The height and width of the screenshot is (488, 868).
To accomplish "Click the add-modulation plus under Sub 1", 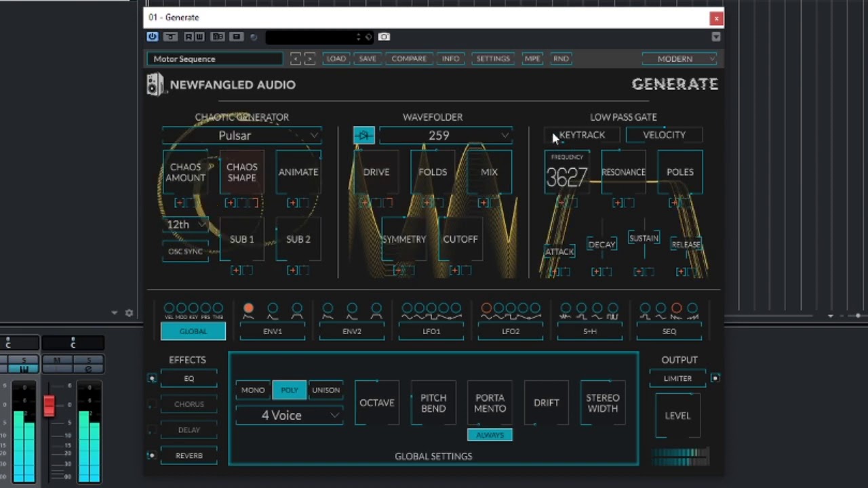I will click(x=235, y=270).
